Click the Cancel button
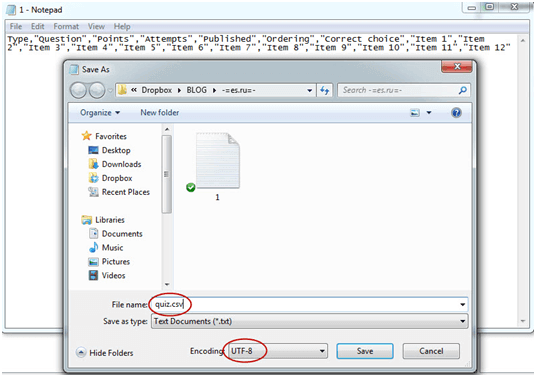Image resolution: width=536 pixels, height=377 pixels. point(431,351)
